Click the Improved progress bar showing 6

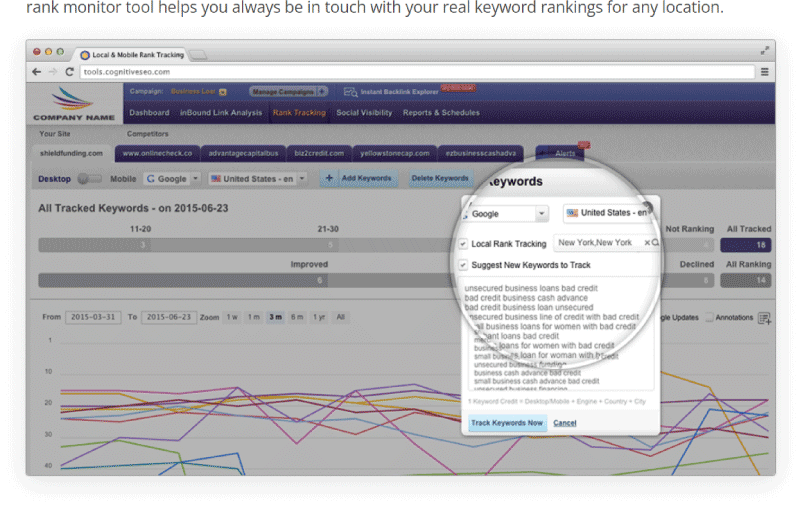point(183,280)
